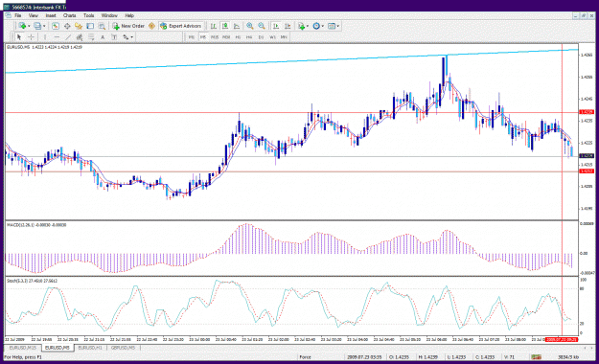Switch to candlestick chart display
The width and height of the screenshot is (599, 364).
point(225,26)
